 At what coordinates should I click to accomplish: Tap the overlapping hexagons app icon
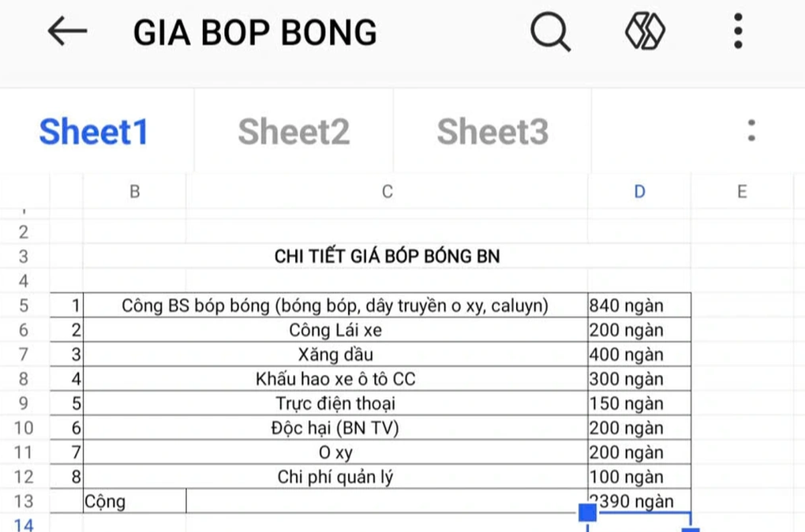[645, 32]
